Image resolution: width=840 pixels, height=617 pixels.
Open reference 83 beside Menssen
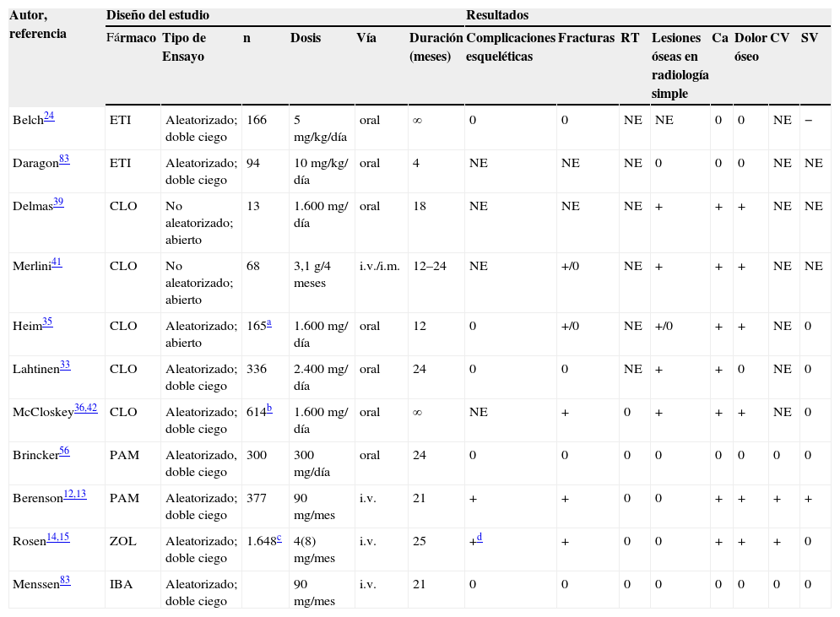click(64, 581)
